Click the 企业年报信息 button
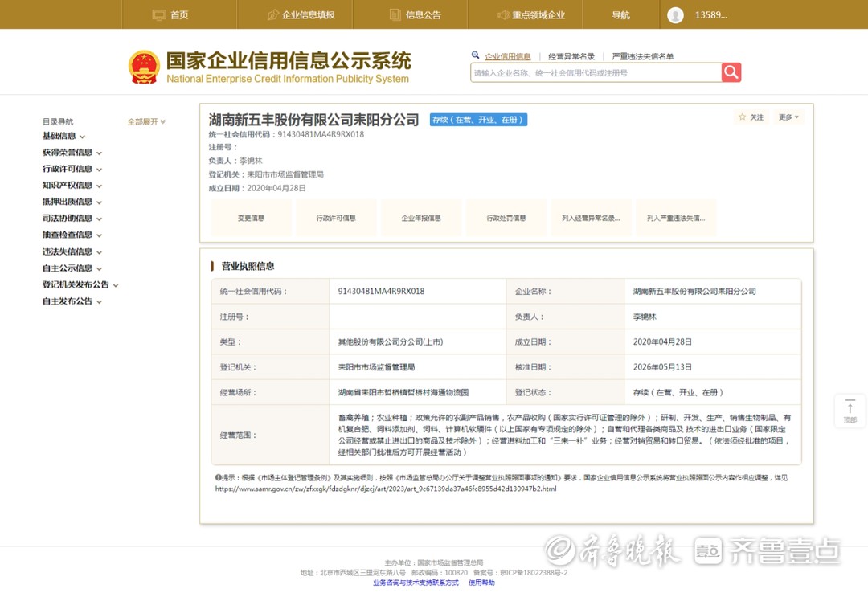 421,218
